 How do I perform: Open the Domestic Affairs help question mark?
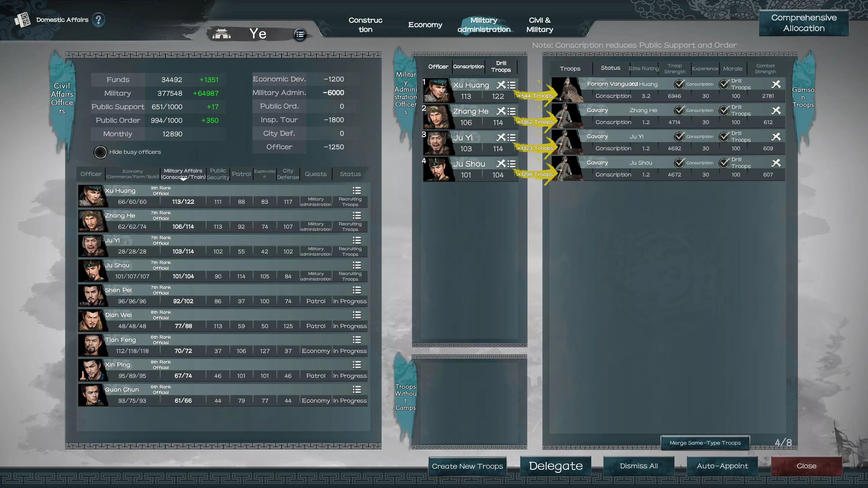pyautogui.click(x=98, y=20)
